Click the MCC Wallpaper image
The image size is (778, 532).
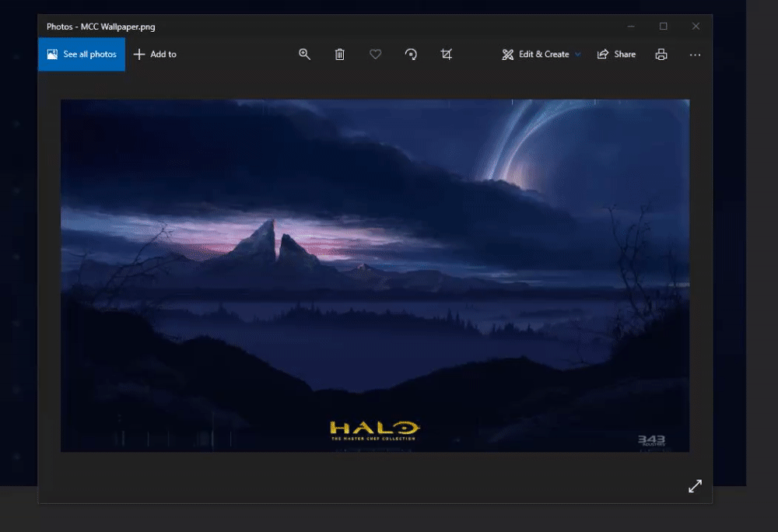pos(375,275)
